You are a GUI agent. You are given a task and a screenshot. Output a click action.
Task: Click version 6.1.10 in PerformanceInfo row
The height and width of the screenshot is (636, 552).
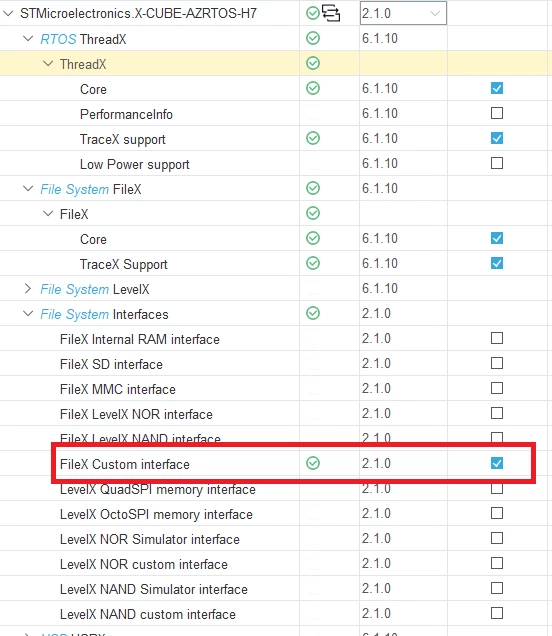[380, 114]
